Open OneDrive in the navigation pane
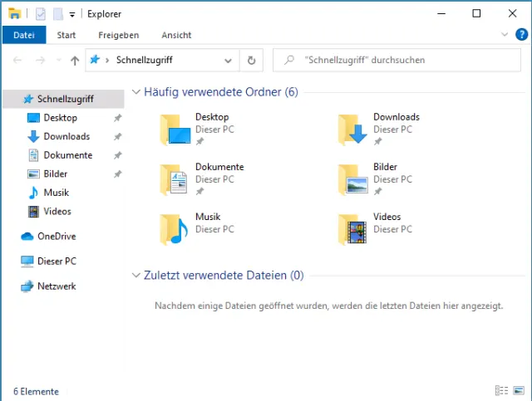Screen dimensions: 532x401 tap(57, 237)
